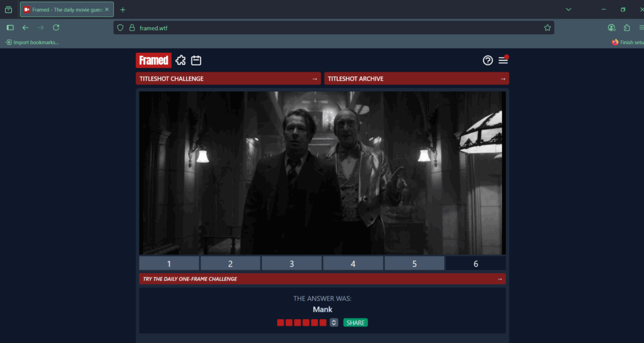This screenshot has width=644, height=343.
Task: Toggle the browser sidebar icon
Action: pos(10,28)
